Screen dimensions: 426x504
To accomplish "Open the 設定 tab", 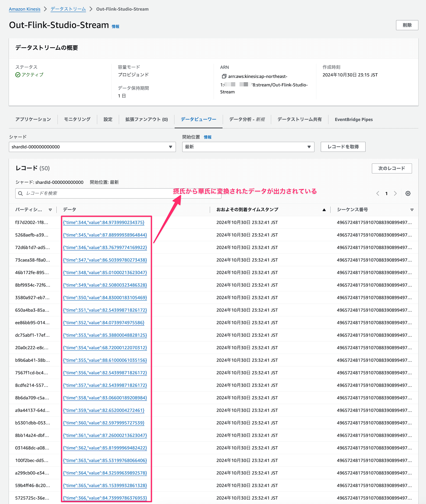I will (108, 119).
